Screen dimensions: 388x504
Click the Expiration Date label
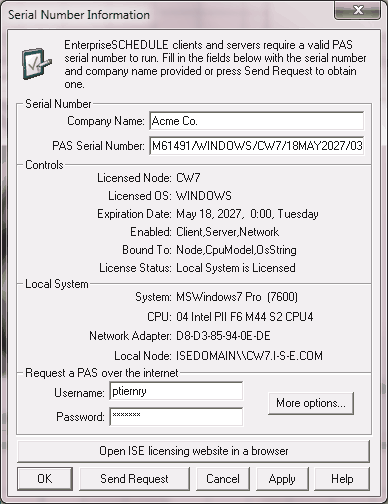134,214
